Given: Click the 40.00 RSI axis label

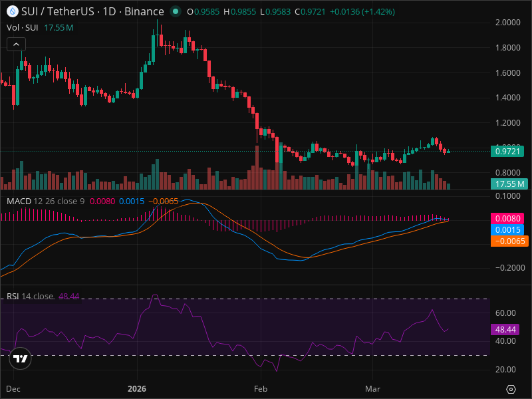Looking at the screenshot, I should [505, 341].
